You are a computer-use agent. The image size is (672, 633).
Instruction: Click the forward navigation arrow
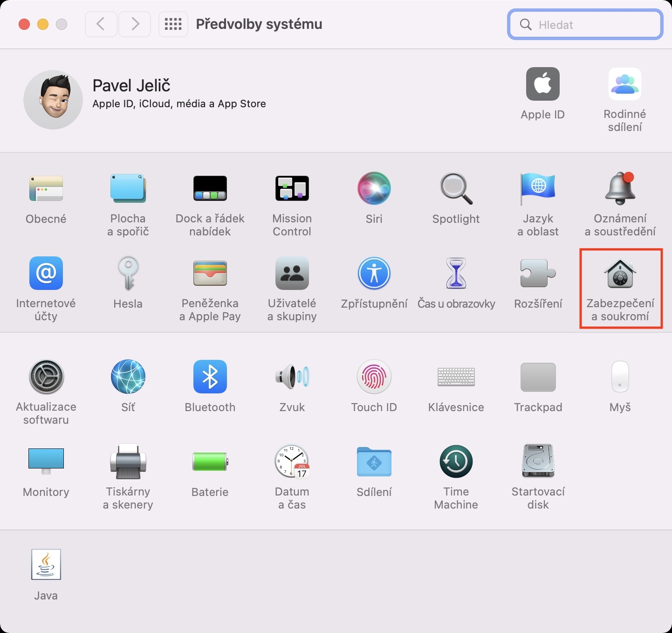(x=135, y=24)
